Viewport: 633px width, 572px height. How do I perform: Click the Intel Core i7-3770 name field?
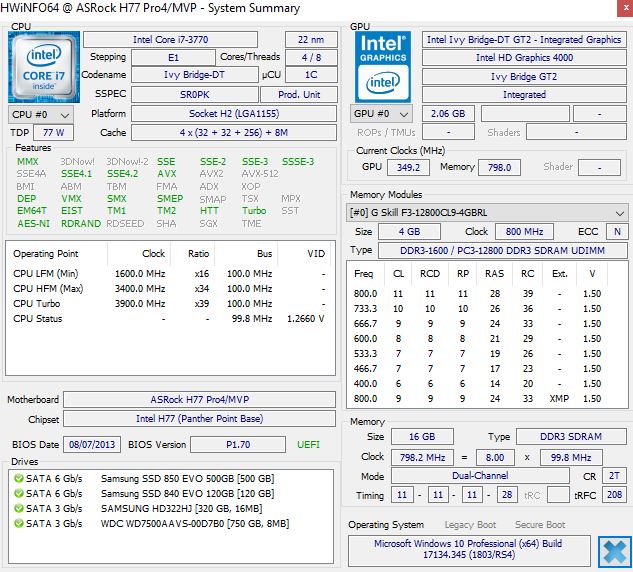point(170,40)
